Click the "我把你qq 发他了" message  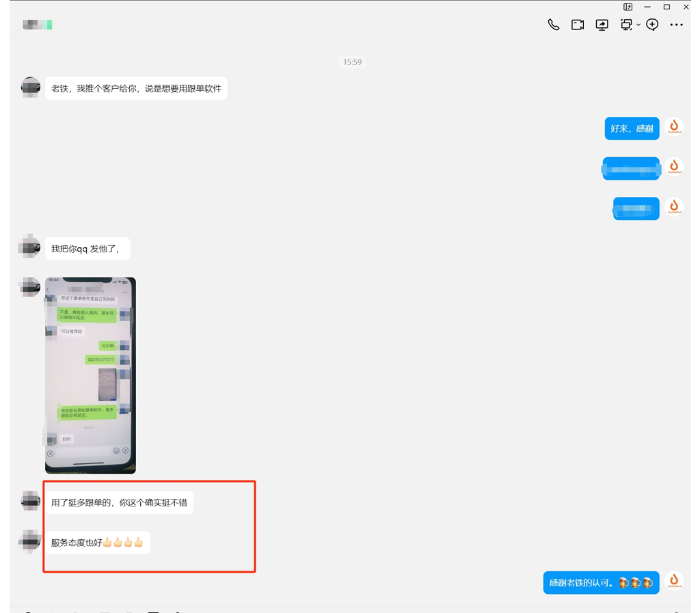pos(87,249)
